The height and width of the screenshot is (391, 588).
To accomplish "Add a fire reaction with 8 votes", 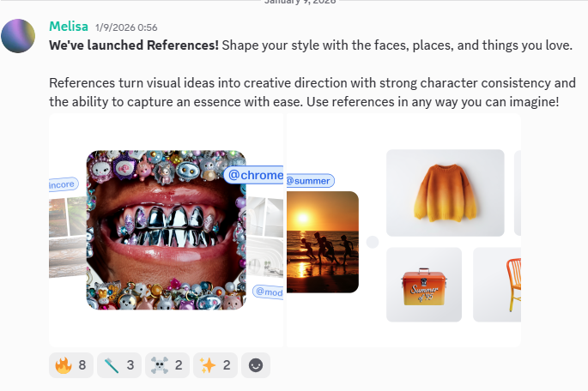I will coord(71,364).
